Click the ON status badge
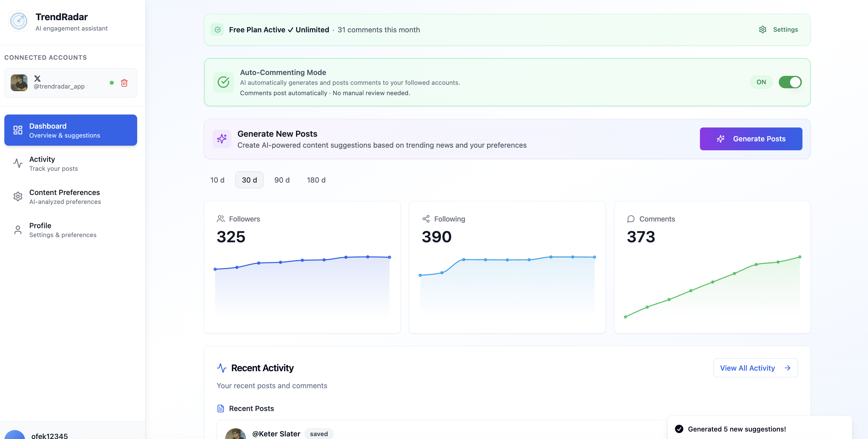The width and height of the screenshot is (868, 439). [x=761, y=82]
